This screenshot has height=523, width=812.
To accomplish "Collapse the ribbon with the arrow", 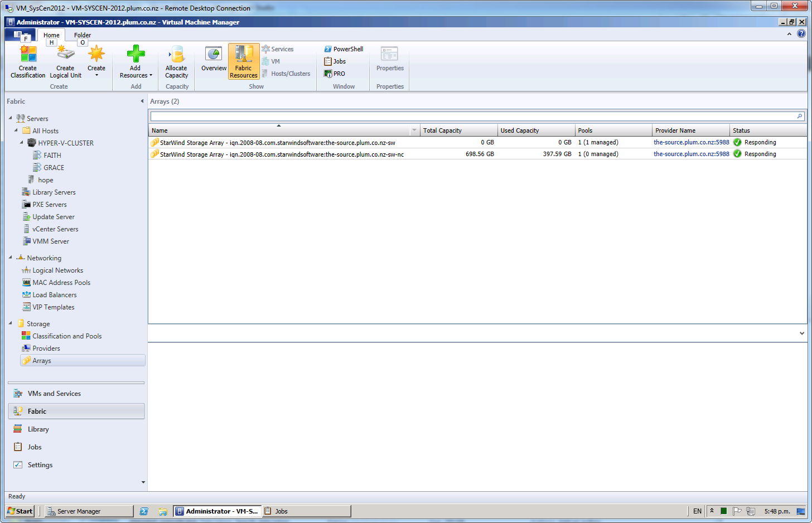I will click(x=789, y=34).
